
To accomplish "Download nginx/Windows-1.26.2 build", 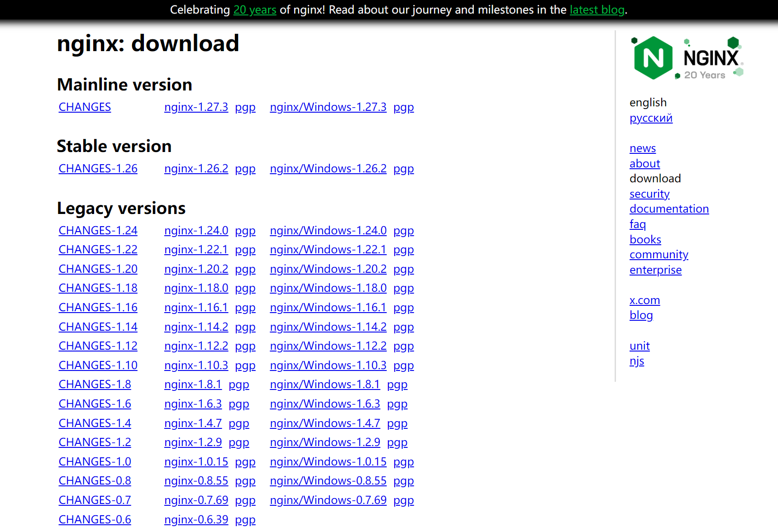I will [x=328, y=168].
